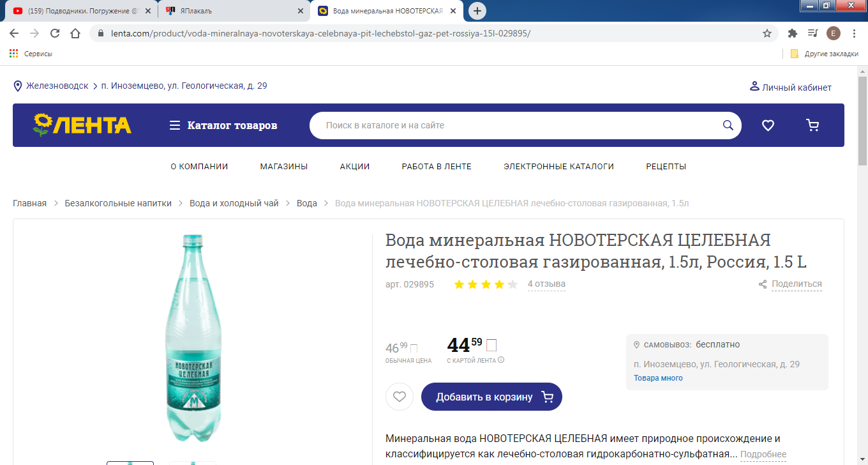
Task: Add product to favorites with heart button
Action: [400, 397]
